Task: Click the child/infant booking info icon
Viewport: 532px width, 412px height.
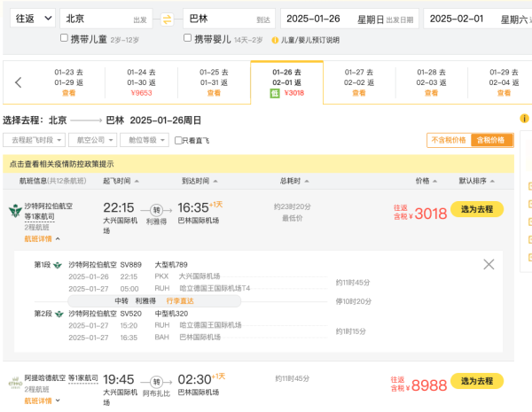Action: pos(275,41)
